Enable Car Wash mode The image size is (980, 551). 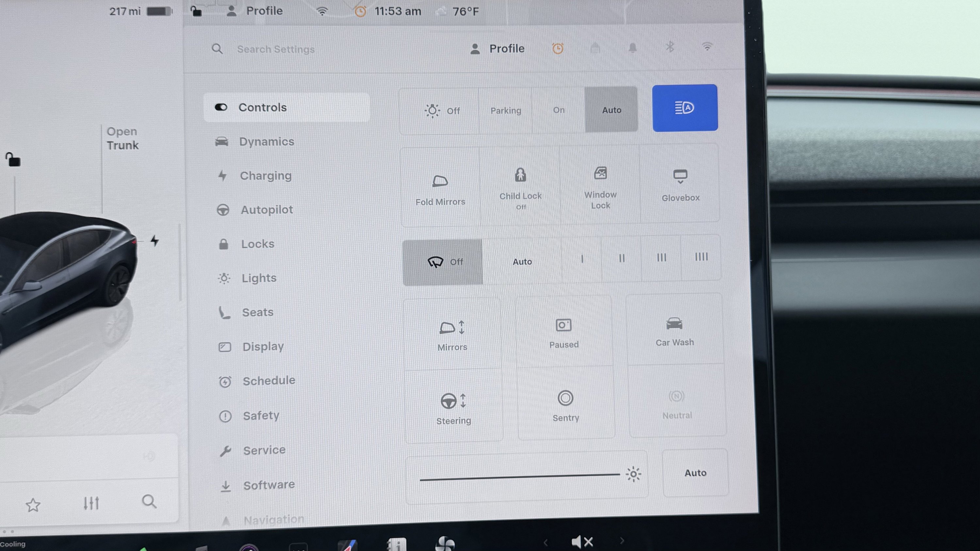click(675, 331)
